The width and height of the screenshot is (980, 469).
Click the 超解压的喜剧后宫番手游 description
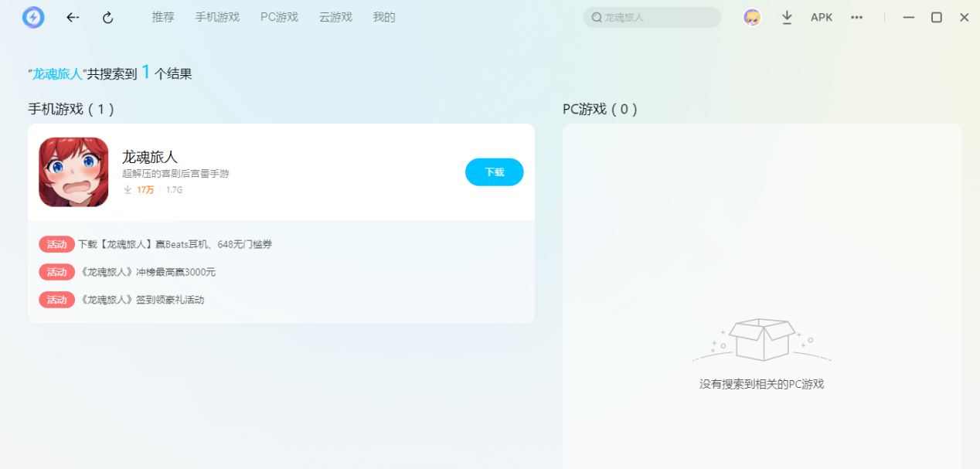175,174
